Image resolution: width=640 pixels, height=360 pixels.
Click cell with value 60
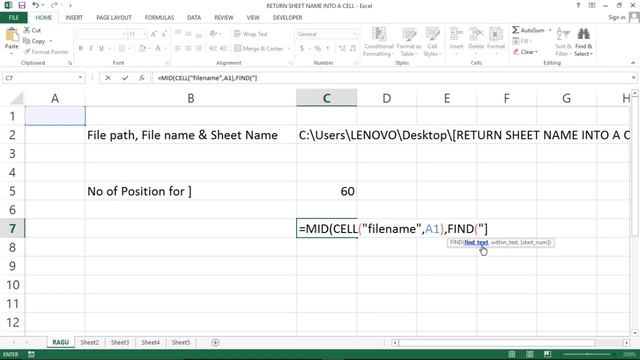click(327, 191)
